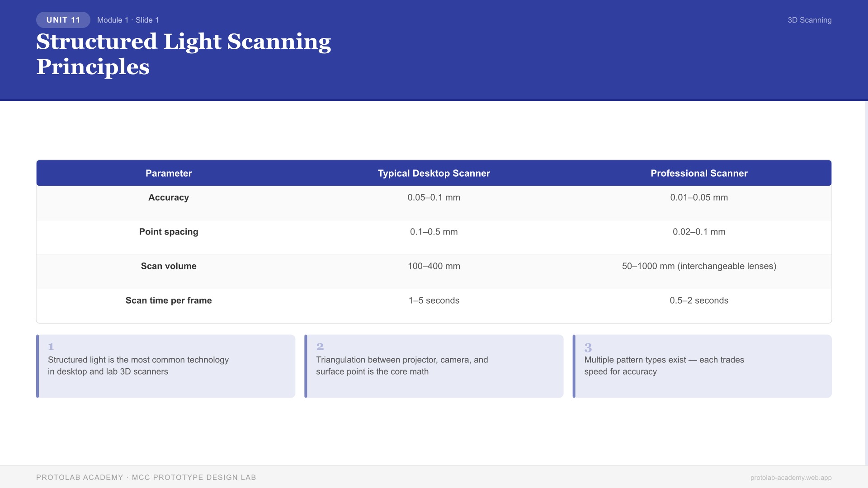The image size is (868, 488).
Task: Expand the Professional Scanner column header
Action: tap(699, 173)
